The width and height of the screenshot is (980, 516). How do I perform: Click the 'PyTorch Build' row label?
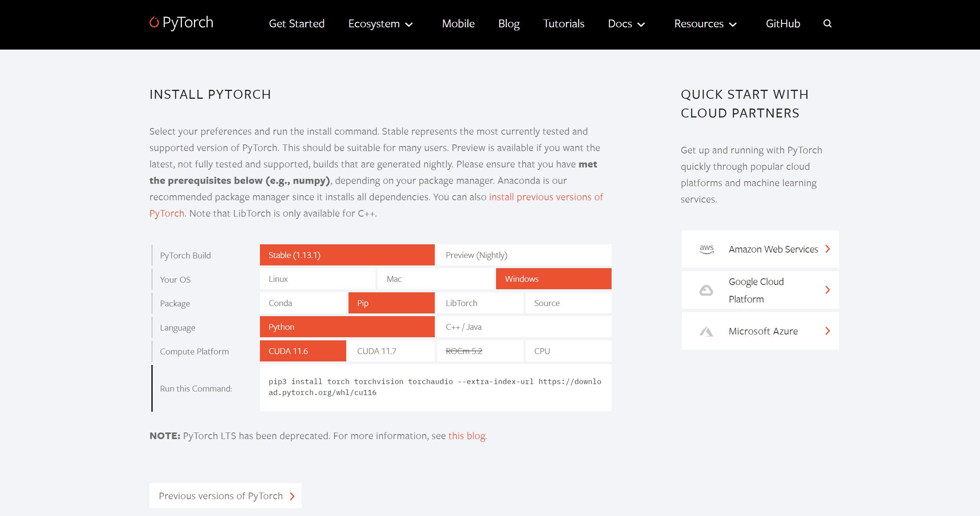[185, 256]
